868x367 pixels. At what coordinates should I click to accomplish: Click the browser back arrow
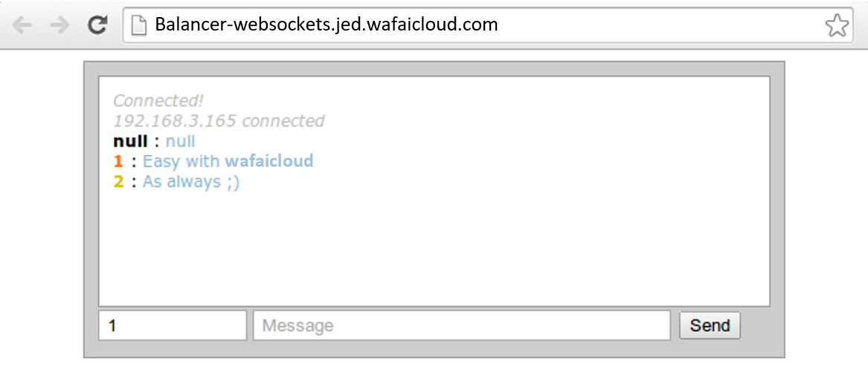tap(21, 25)
